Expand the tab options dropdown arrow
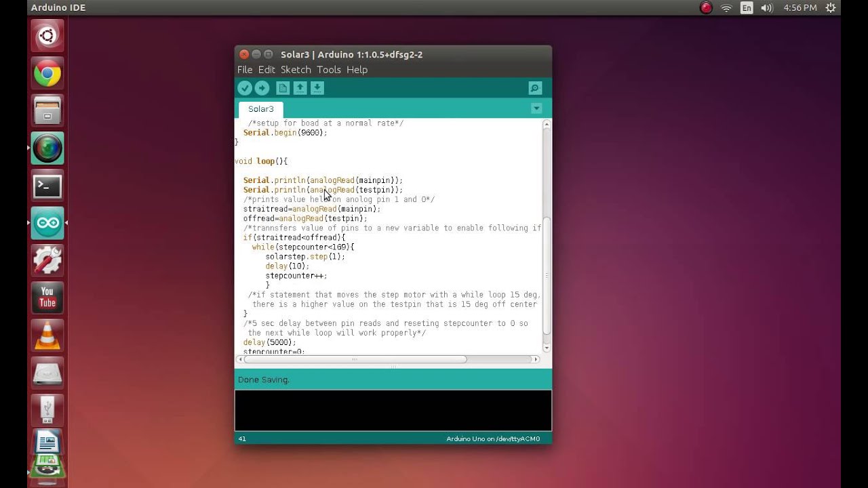This screenshot has width=868, height=488. 536,108
